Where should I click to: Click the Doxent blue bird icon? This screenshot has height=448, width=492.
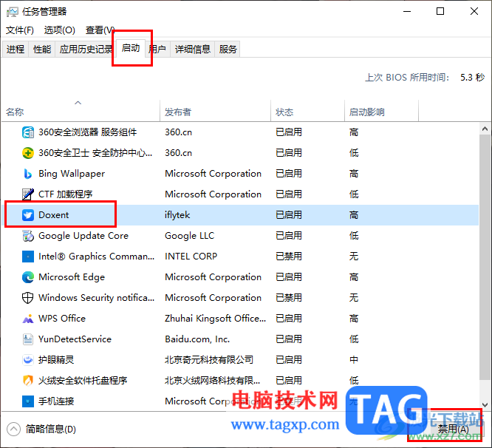point(28,215)
